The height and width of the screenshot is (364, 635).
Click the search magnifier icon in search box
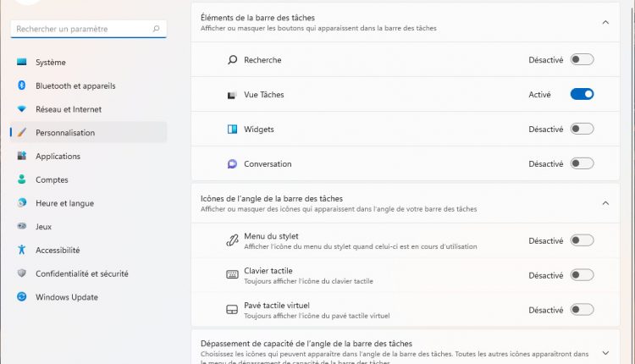156,29
